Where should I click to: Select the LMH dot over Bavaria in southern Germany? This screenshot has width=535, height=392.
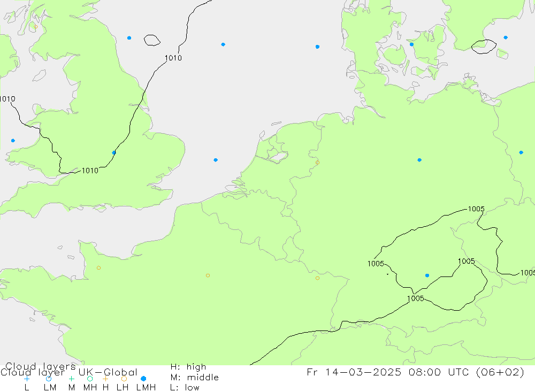pos(427,275)
